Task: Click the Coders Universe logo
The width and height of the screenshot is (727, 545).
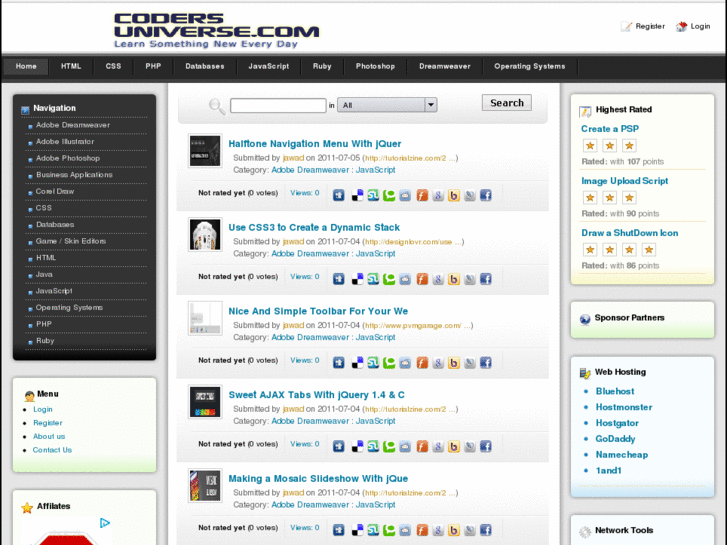Action: [216, 31]
